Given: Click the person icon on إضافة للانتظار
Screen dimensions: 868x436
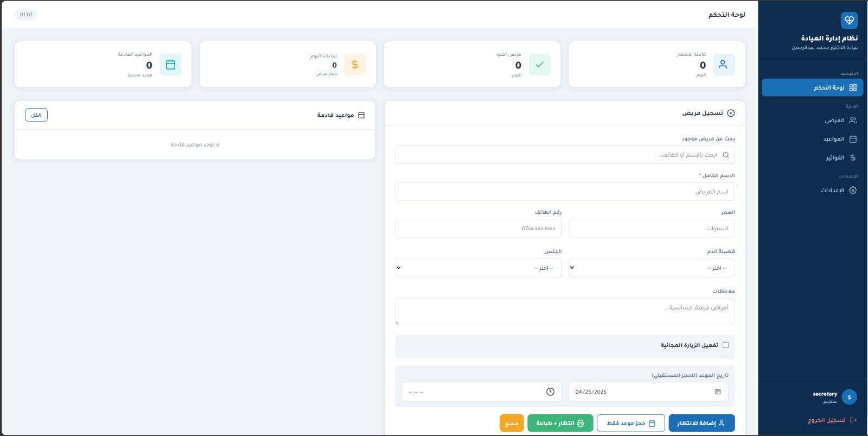Looking at the screenshot, I should point(722,423).
